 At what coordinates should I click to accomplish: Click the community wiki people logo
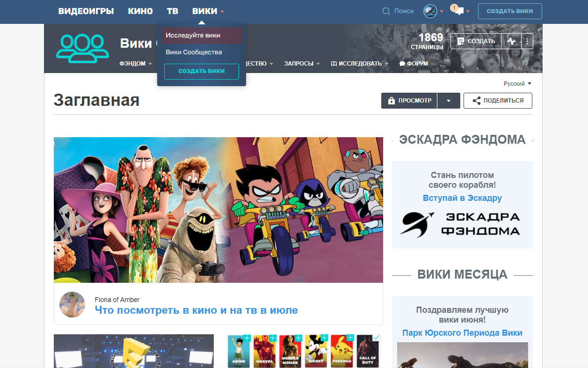81,48
